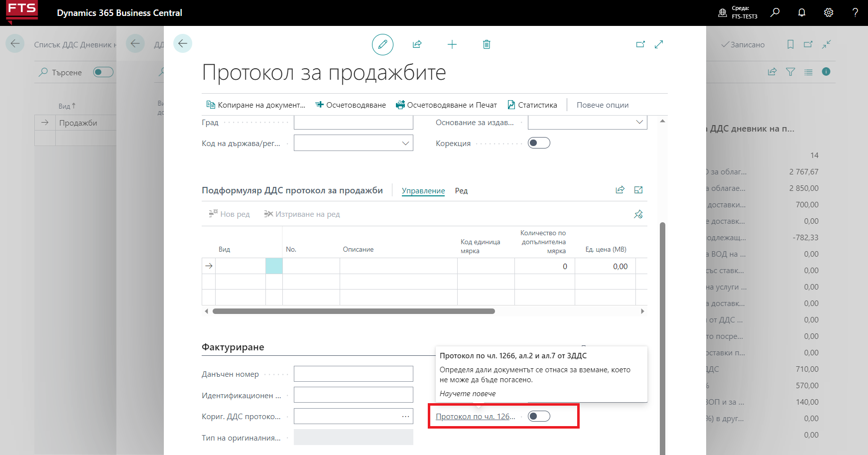The image size is (868, 455).
Task: Click the filter funnel icon in background page
Action: (x=790, y=72)
